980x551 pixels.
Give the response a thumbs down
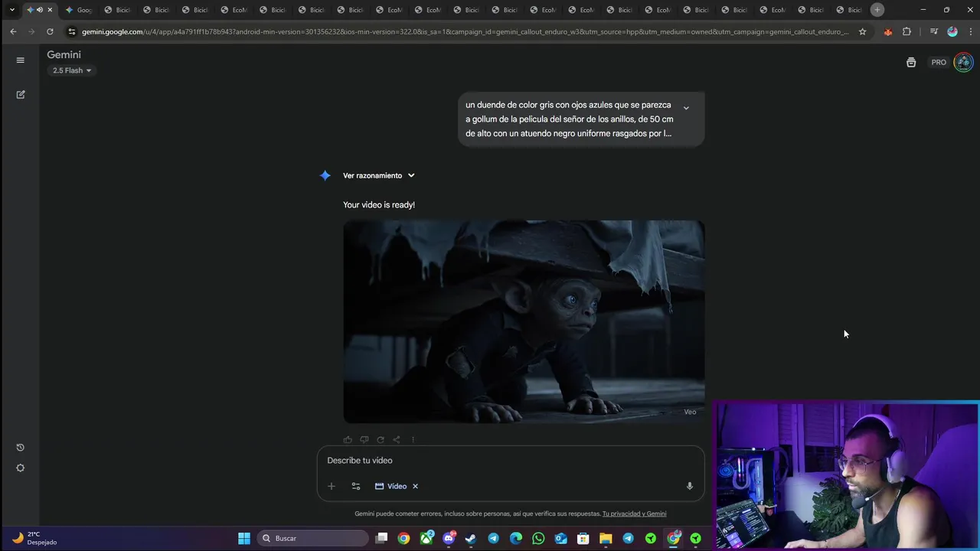pyautogui.click(x=364, y=440)
